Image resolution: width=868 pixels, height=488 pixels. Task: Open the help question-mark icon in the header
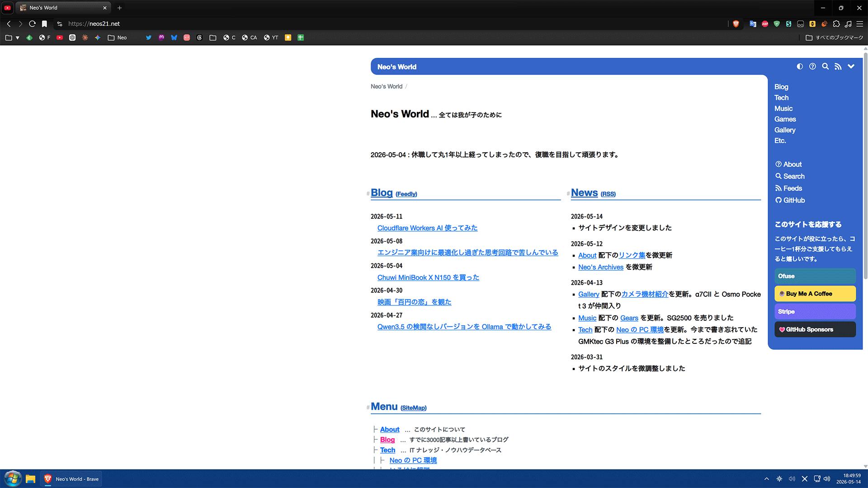tap(812, 66)
